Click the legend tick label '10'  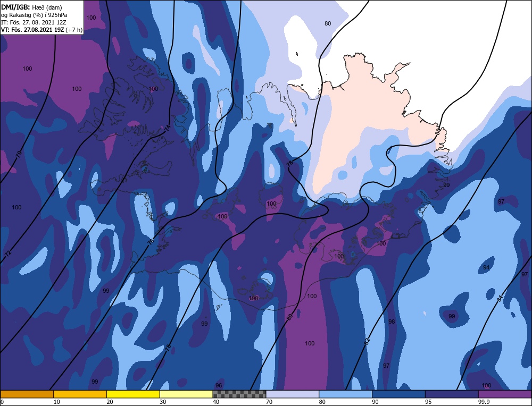point(57,402)
